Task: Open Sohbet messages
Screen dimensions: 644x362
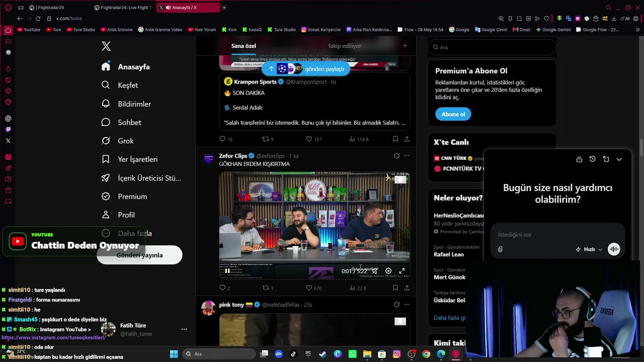Action: (121, 123)
